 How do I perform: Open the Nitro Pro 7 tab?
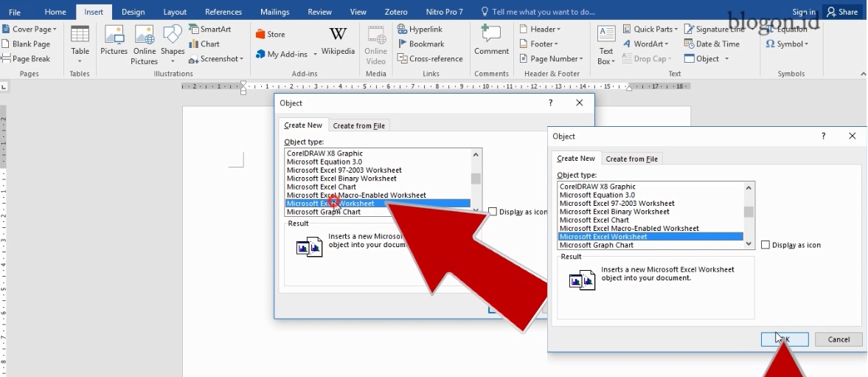tap(444, 12)
